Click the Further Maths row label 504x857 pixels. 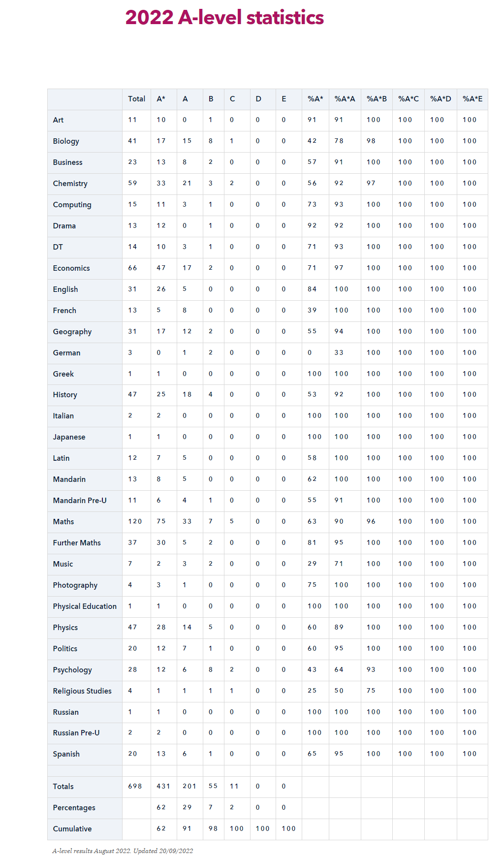[x=77, y=543]
